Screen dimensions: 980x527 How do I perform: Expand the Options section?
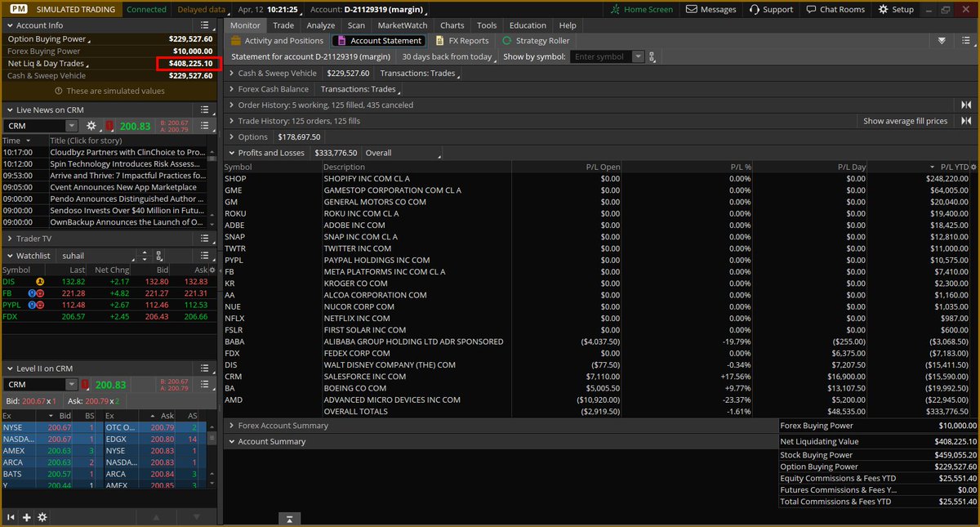pos(232,136)
